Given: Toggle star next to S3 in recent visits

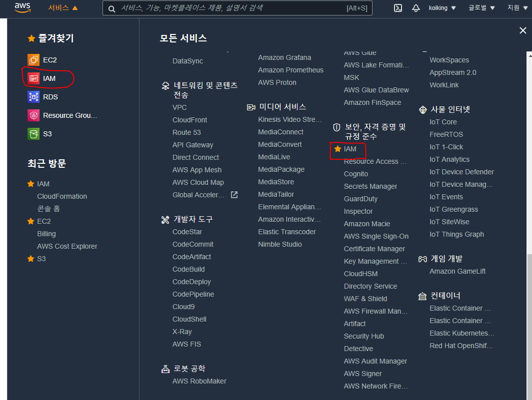Looking at the screenshot, I should tap(30, 259).
